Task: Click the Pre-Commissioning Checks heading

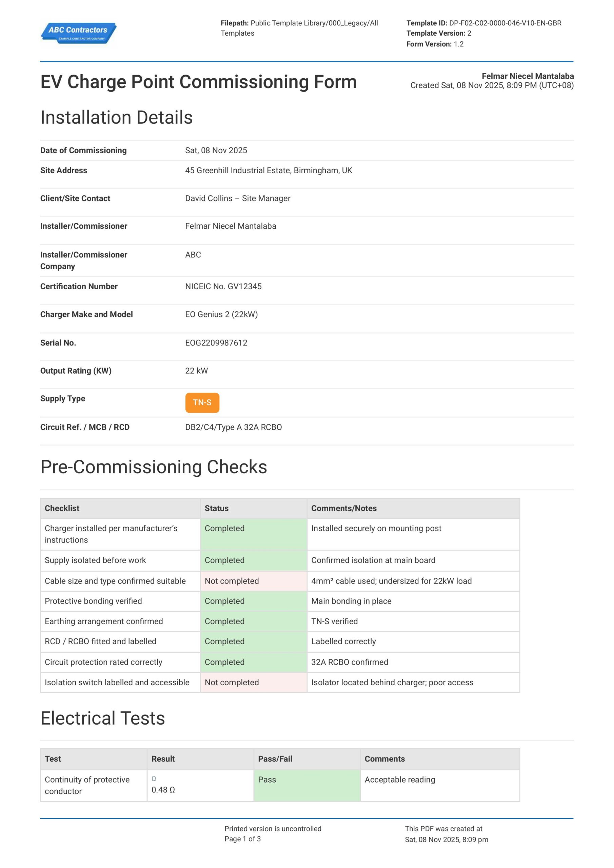Action: [154, 467]
